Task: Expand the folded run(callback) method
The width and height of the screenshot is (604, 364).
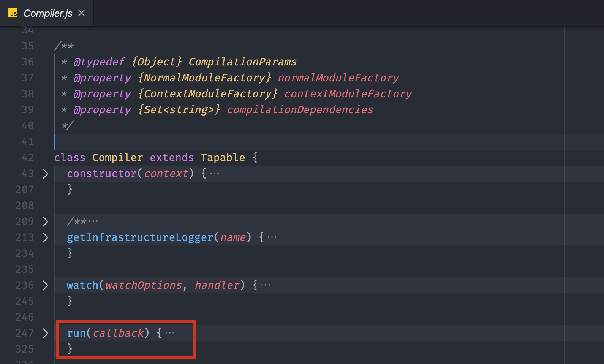Action: coord(46,333)
